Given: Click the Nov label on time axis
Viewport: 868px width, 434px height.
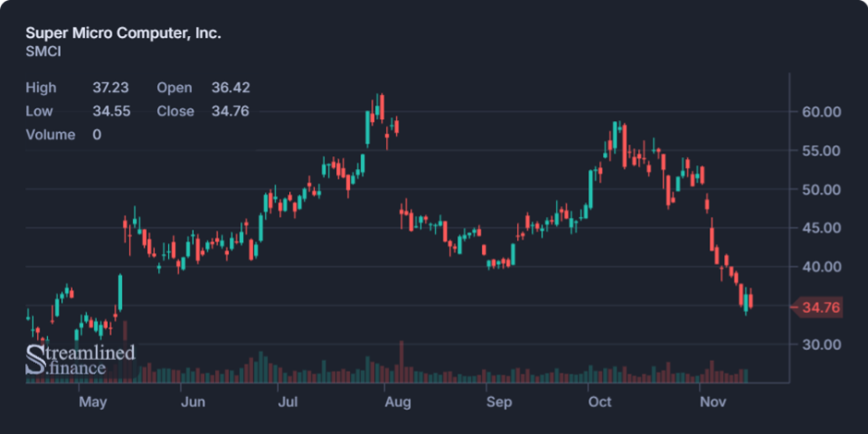Looking at the screenshot, I should (x=713, y=402).
